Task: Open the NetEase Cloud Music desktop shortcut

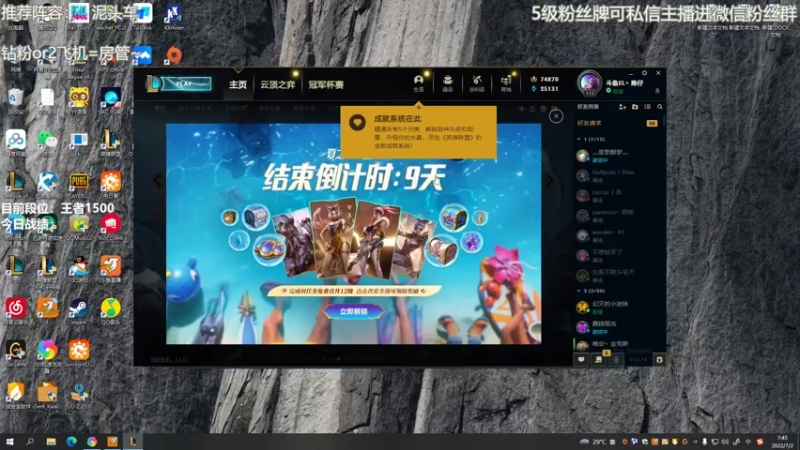Action: [x=15, y=311]
